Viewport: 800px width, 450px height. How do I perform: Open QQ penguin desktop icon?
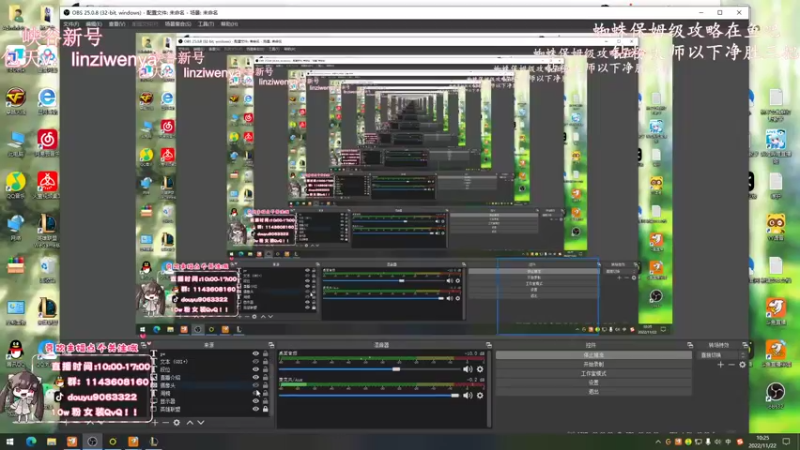point(15,353)
